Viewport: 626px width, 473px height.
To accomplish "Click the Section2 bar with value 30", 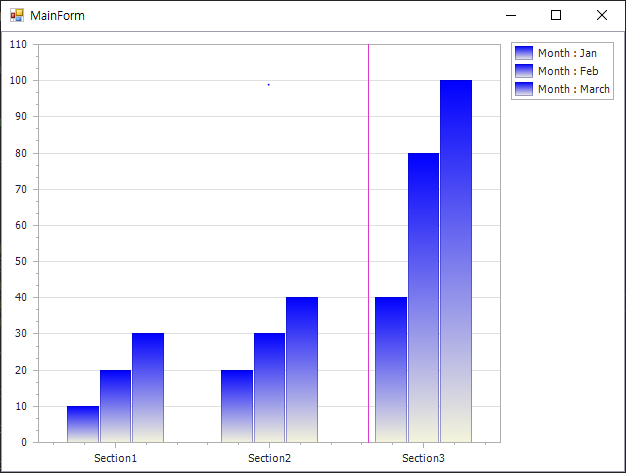I will (x=269, y=388).
